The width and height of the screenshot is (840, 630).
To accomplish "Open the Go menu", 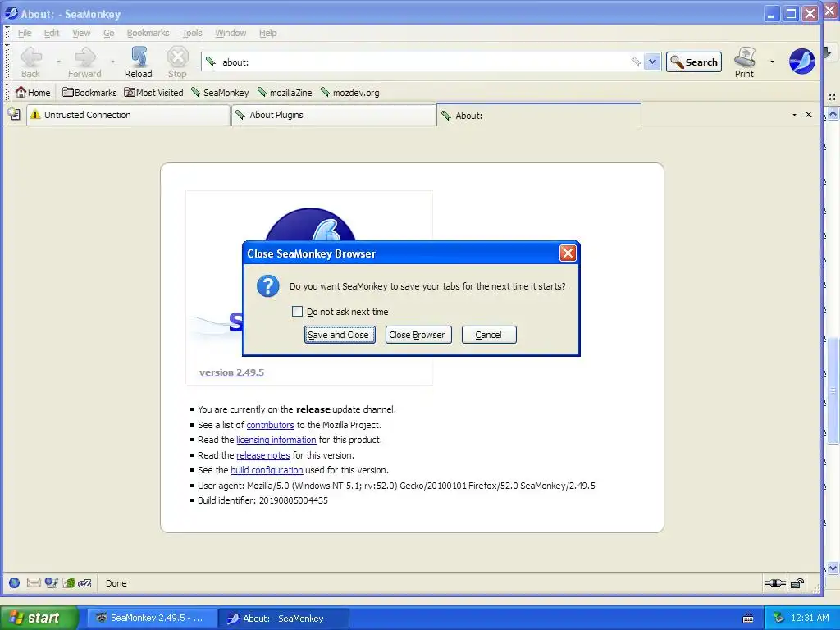I will click(x=109, y=33).
